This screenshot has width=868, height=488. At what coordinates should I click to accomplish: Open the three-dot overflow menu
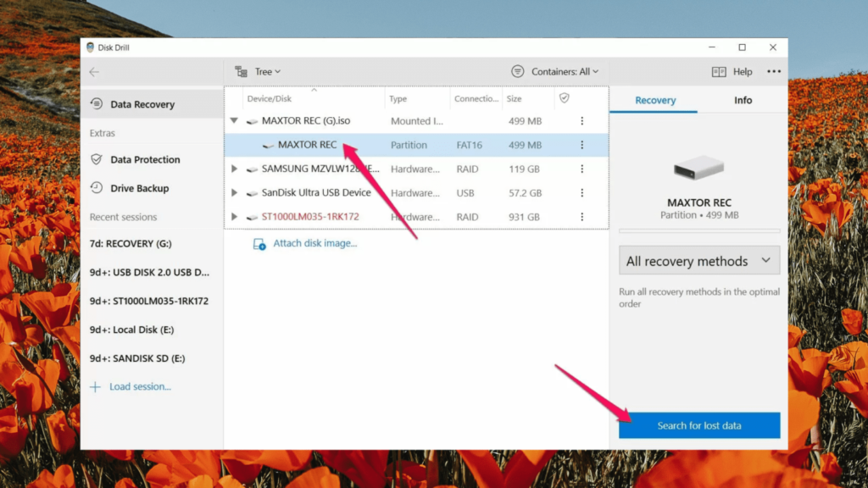click(774, 71)
